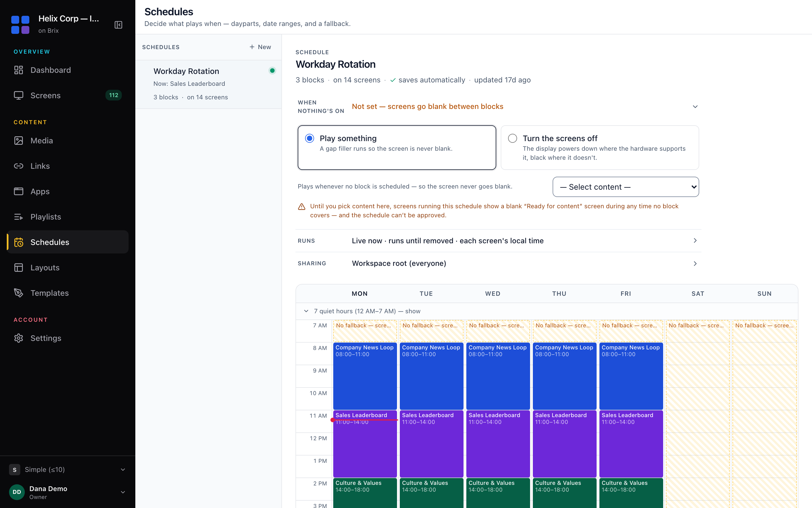Click the current-time red marker on Monday
The image size is (812, 508).
pos(365,420)
